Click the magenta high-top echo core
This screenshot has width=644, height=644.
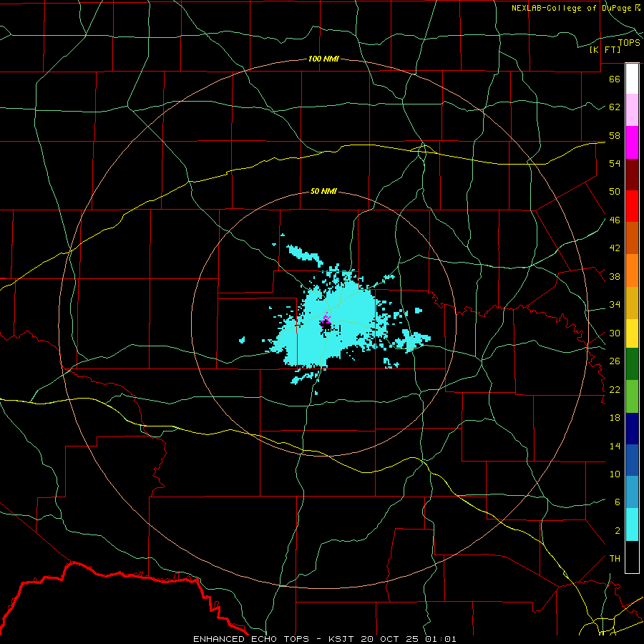pyautogui.click(x=326, y=318)
